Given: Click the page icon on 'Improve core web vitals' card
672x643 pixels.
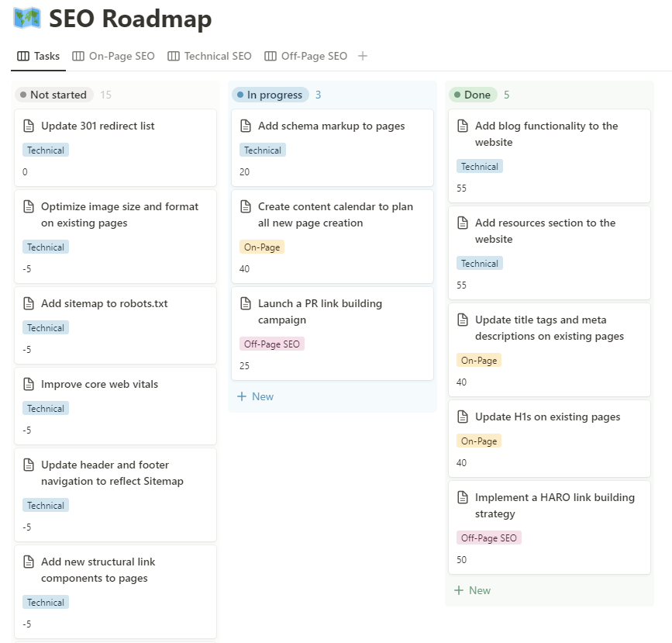Looking at the screenshot, I should tap(29, 384).
